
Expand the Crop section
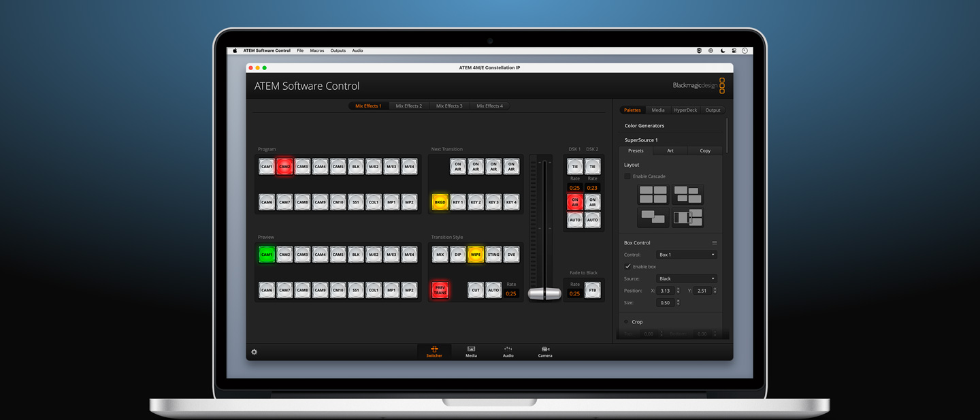point(627,321)
